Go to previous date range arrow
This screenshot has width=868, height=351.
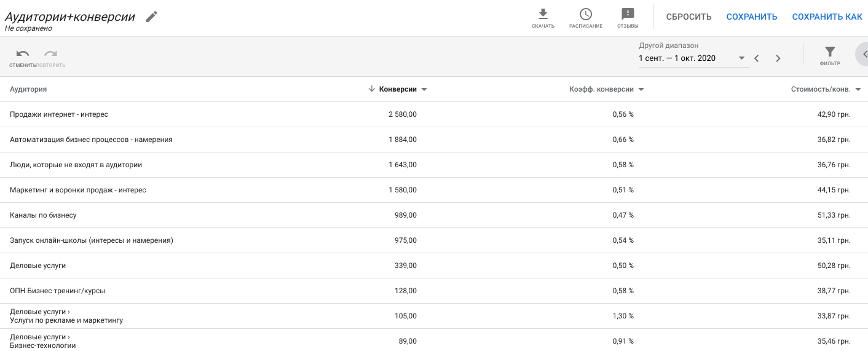click(757, 58)
